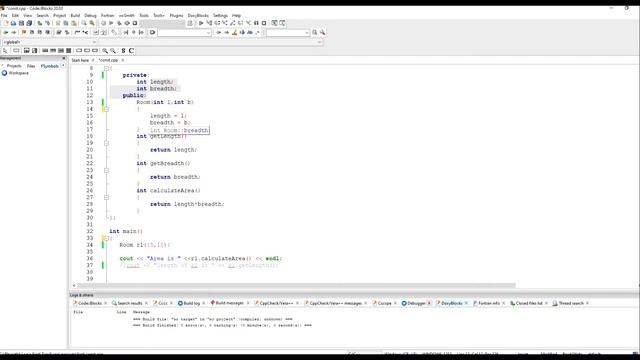
Task: Pause the debugger with Break icon
Action: pos(256,23)
